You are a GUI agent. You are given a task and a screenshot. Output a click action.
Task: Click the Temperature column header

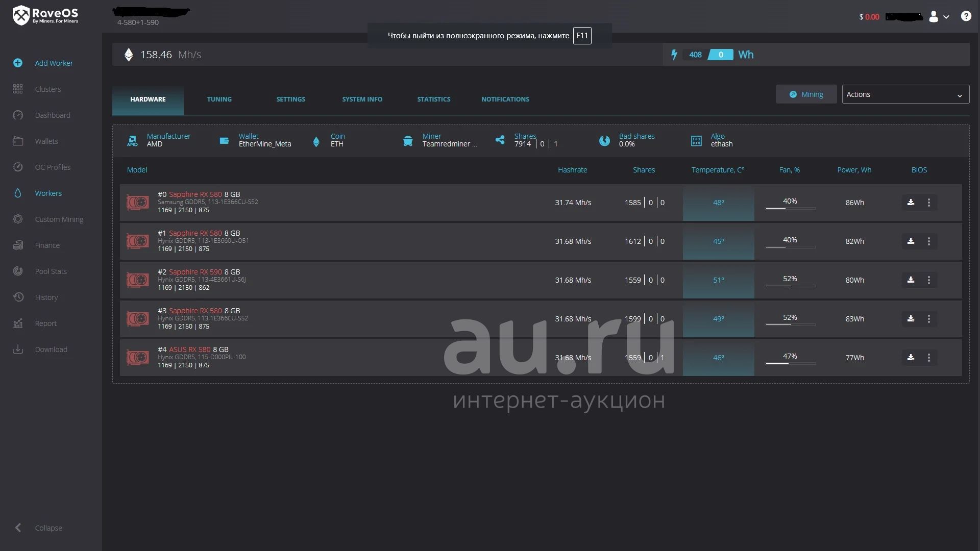(718, 170)
